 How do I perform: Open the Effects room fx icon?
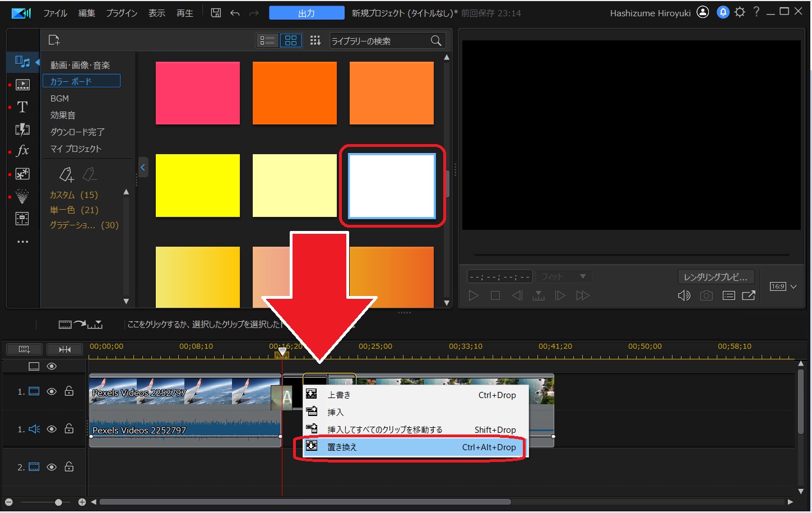click(22, 151)
